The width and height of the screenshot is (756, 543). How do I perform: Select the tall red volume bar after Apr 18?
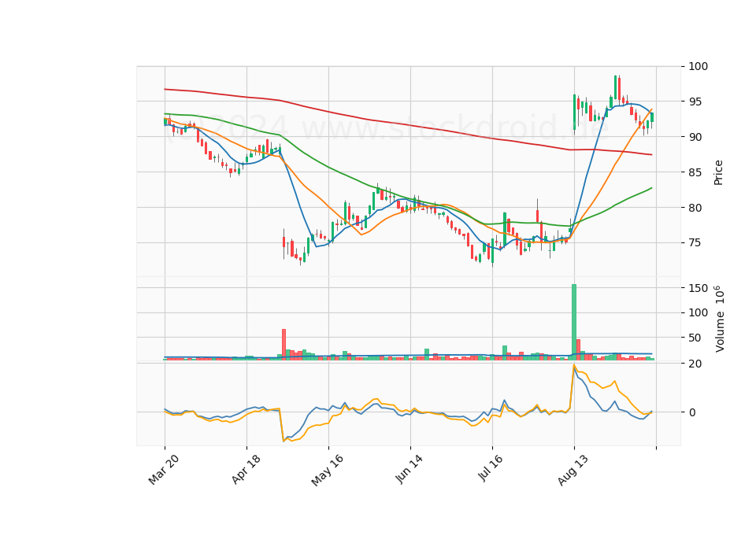point(284,345)
